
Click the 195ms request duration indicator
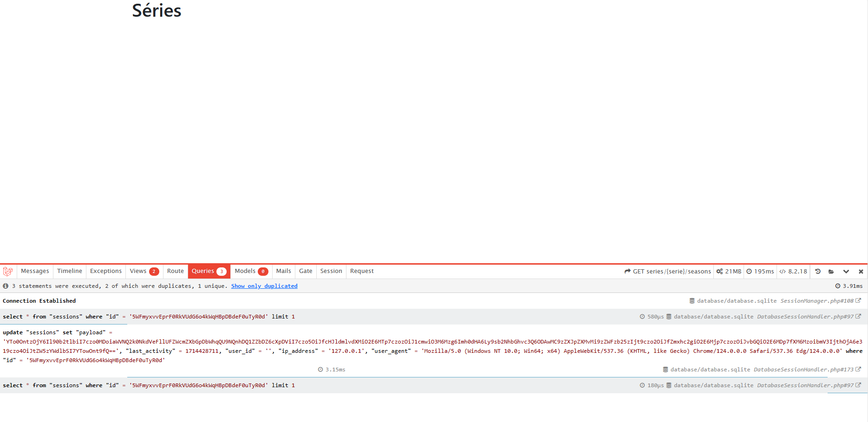click(760, 272)
